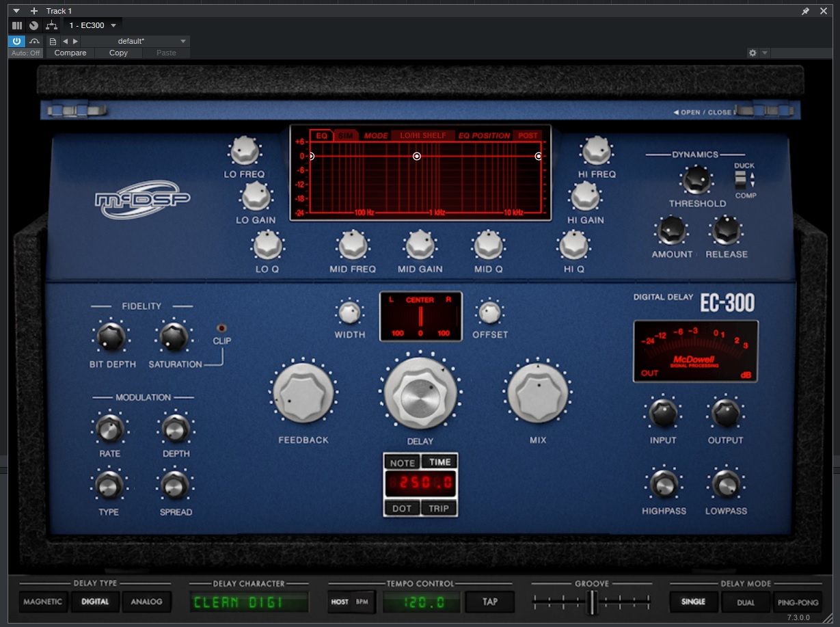Click the MID GAIN knob
This screenshot has height=627, width=840.
click(420, 245)
